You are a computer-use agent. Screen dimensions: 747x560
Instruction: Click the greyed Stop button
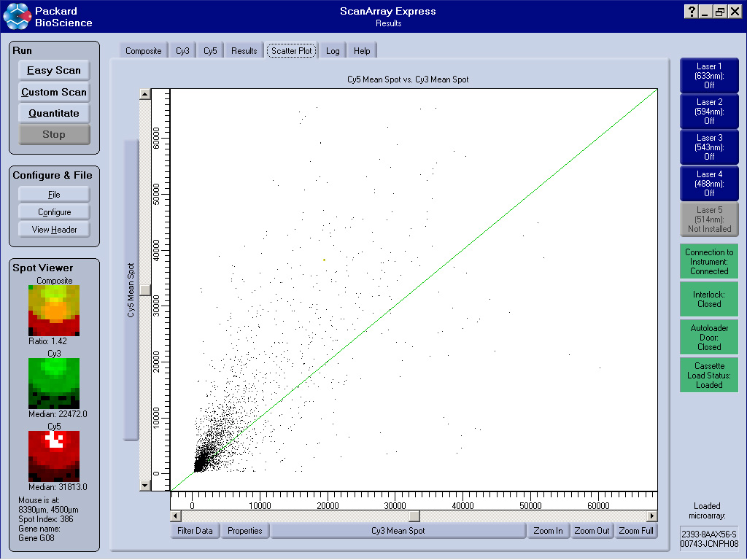[54, 134]
